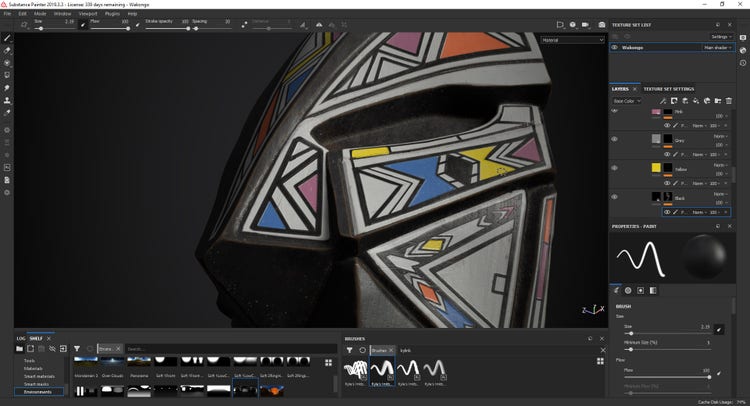
Task: Open the Display settings icon in right dock
Action: (743, 38)
